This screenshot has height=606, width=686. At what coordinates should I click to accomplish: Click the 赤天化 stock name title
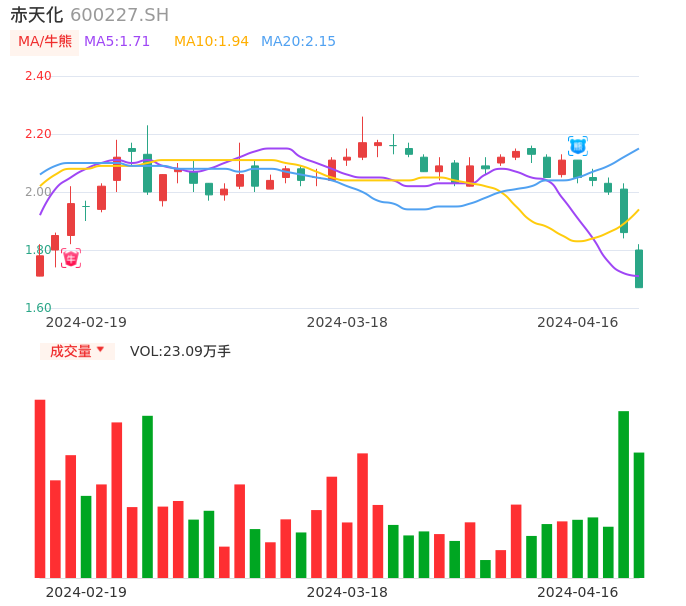(36, 15)
